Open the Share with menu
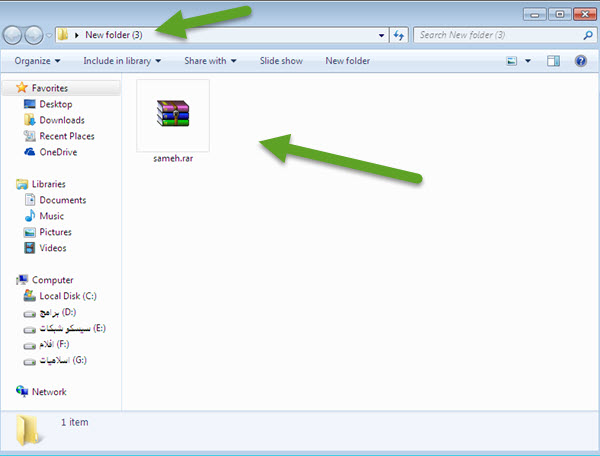Image resolution: width=600 pixels, height=456 pixels. pos(210,61)
